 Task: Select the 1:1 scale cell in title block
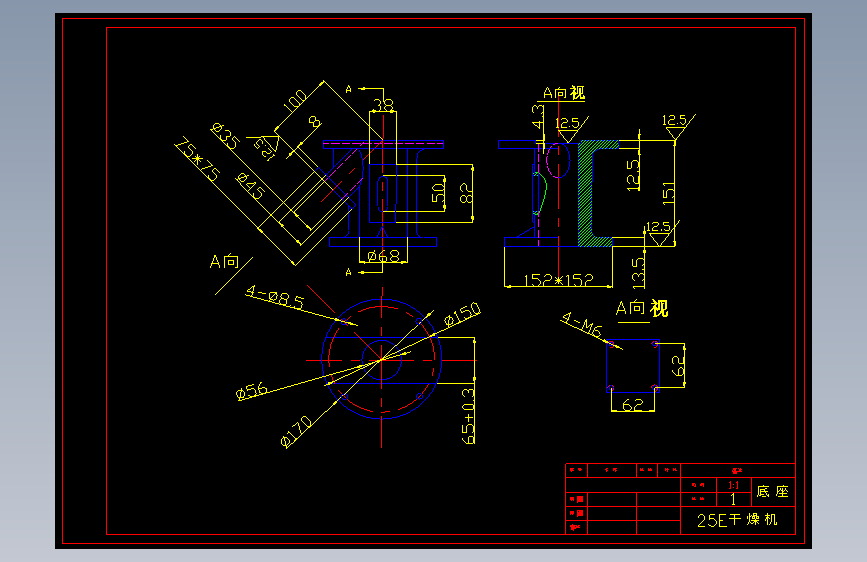click(x=734, y=485)
